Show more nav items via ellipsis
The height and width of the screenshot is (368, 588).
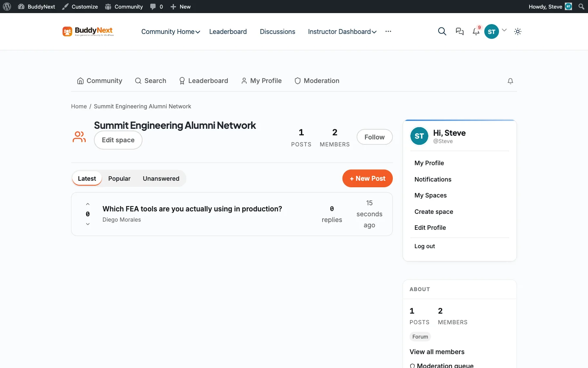pos(388,31)
